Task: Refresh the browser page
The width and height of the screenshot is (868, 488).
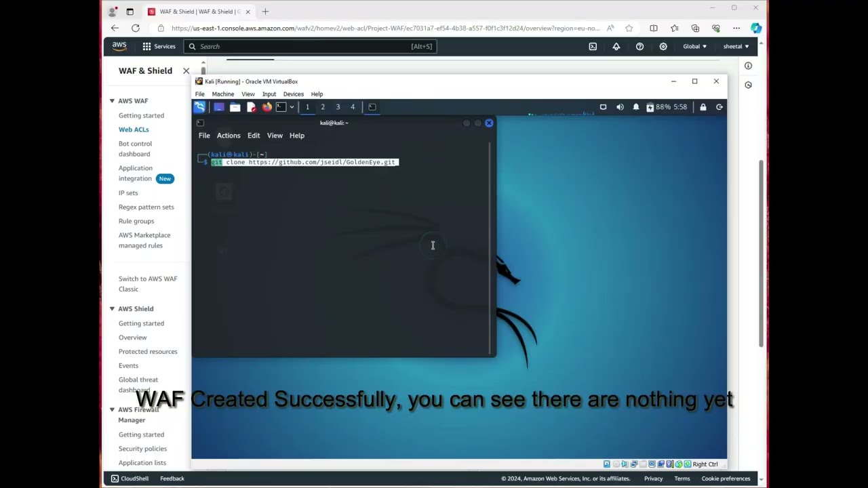Action: pos(136,28)
